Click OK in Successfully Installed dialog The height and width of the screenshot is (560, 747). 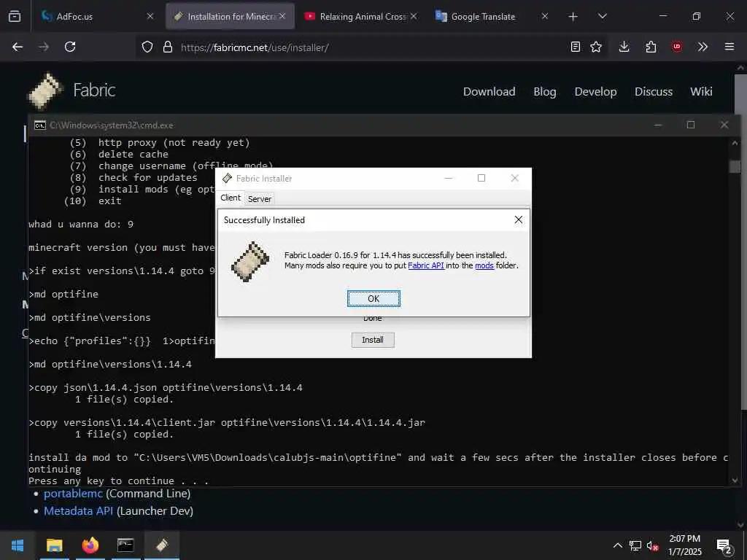(373, 298)
